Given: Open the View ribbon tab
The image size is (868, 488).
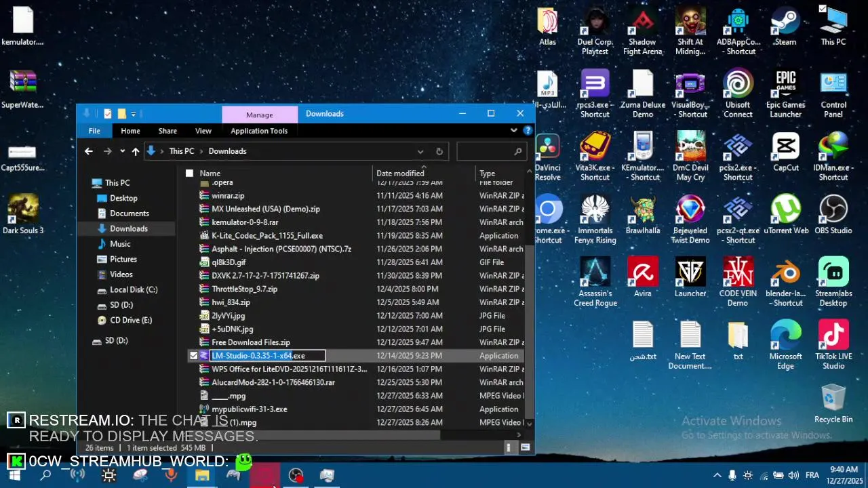Looking at the screenshot, I should coord(203,131).
